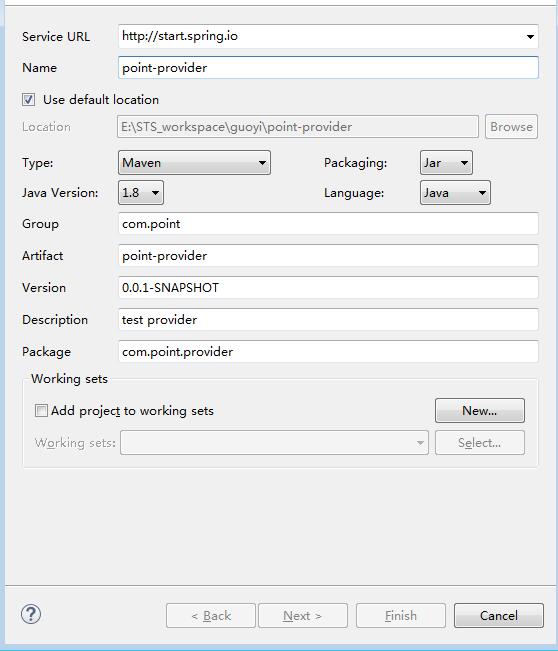Click the Package label

point(46,352)
